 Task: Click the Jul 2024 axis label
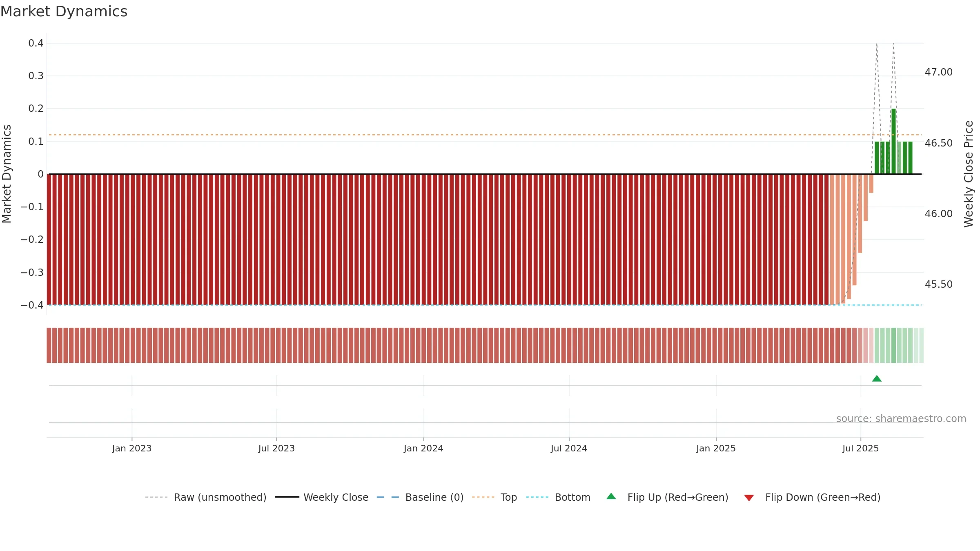569,449
